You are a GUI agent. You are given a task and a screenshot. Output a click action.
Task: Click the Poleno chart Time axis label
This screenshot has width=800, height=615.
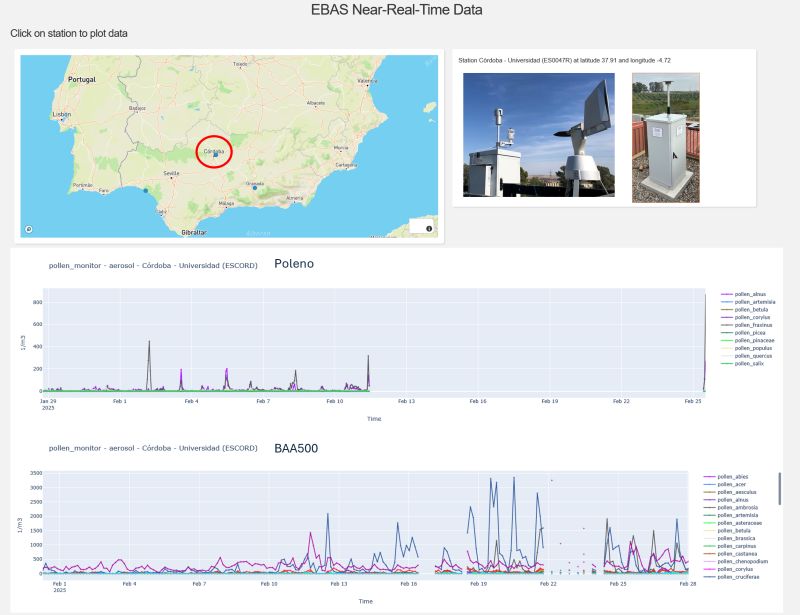[x=374, y=419]
